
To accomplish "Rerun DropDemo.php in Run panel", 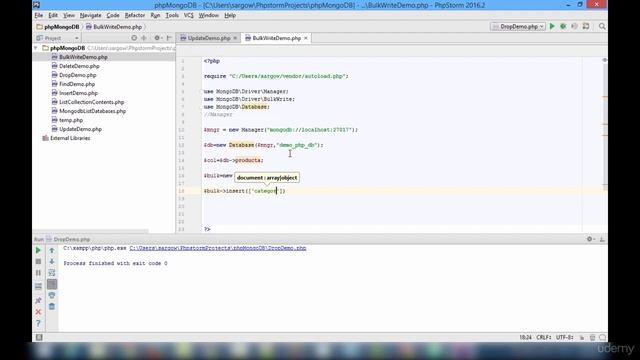I will click(x=38, y=250).
